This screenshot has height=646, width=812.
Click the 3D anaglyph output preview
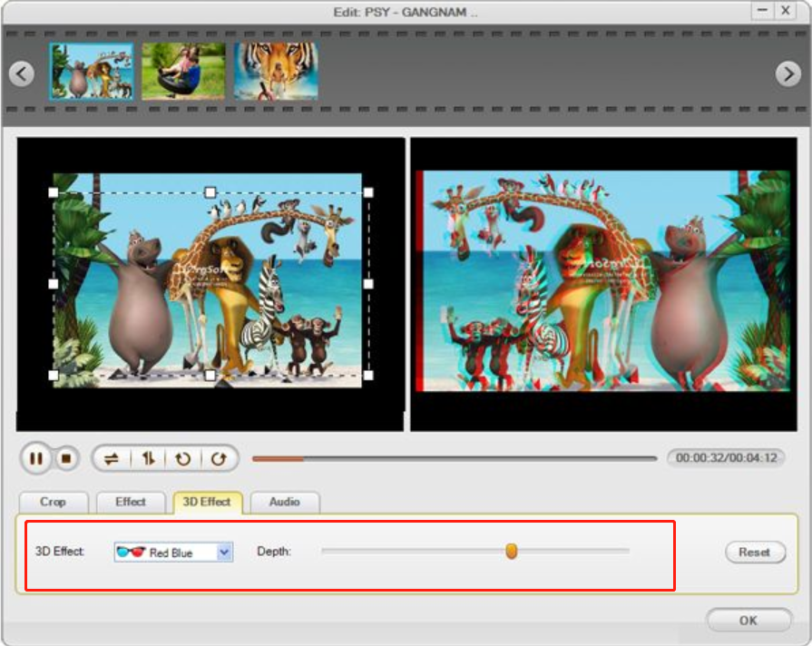pos(604,284)
